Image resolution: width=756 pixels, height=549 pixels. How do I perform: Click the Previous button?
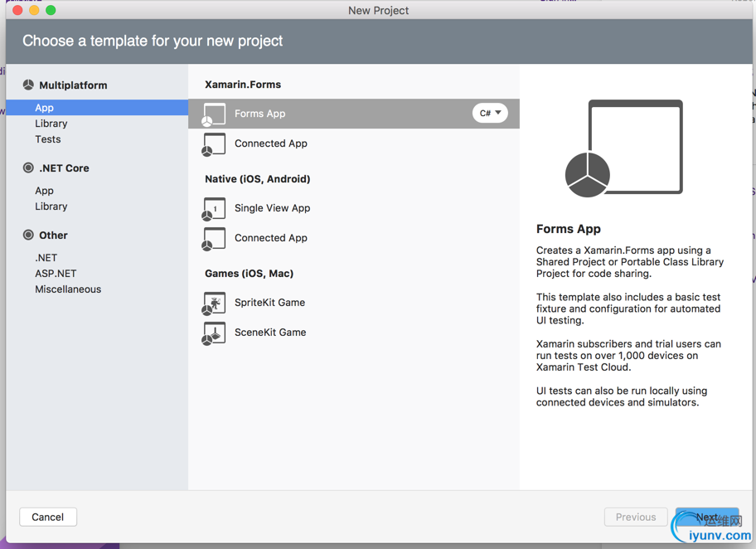[636, 517]
